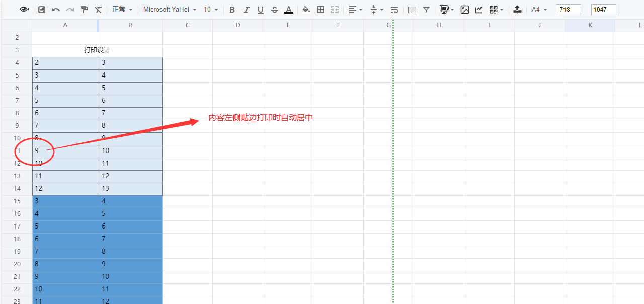The width and height of the screenshot is (644, 304).
Task: Toggle bold formatting
Action: point(232,10)
